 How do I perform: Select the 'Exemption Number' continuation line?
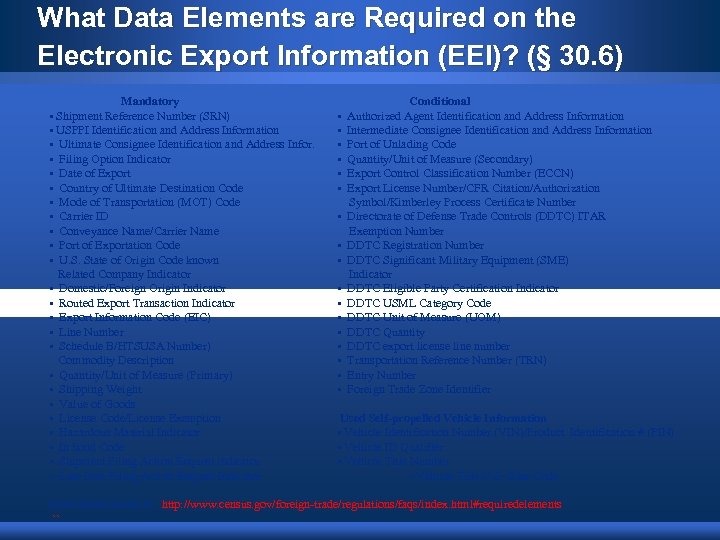(x=396, y=231)
